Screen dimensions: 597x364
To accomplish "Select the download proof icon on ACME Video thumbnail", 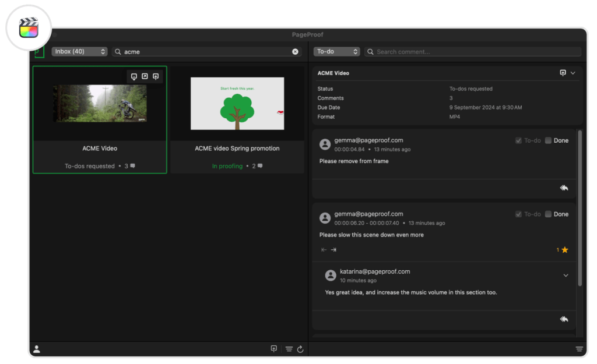I will pyautogui.click(x=134, y=76).
